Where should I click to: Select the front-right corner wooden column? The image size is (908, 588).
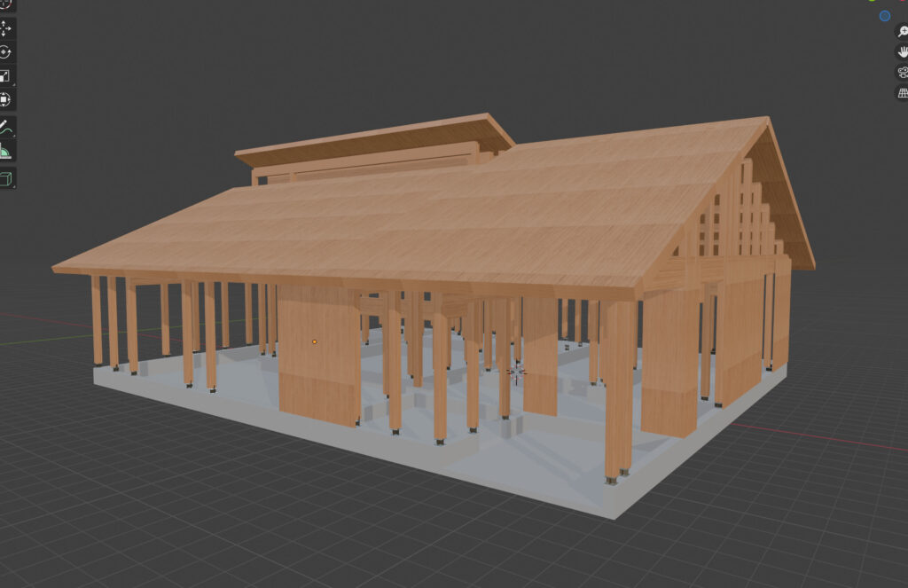coord(618,390)
